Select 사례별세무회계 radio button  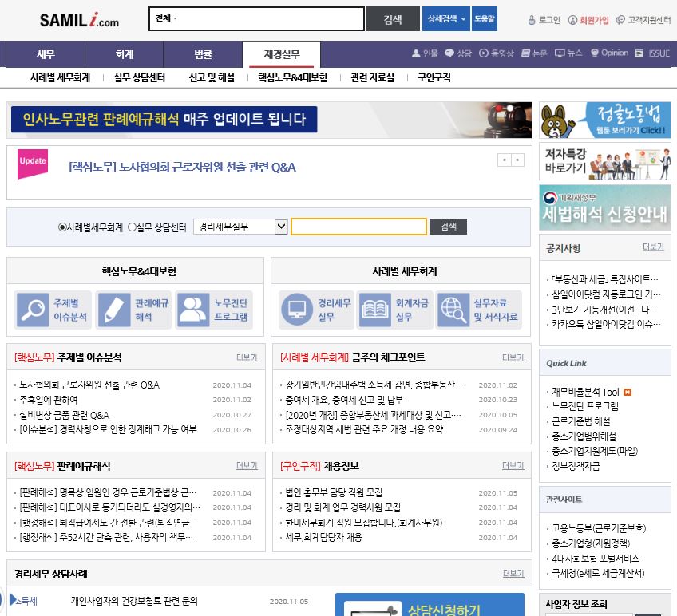[x=62, y=227]
